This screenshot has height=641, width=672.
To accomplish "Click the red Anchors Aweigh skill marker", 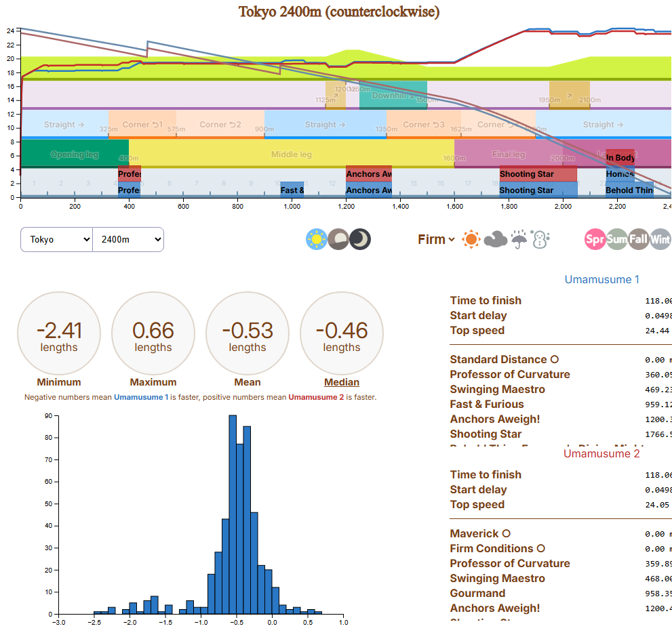I will (x=369, y=174).
